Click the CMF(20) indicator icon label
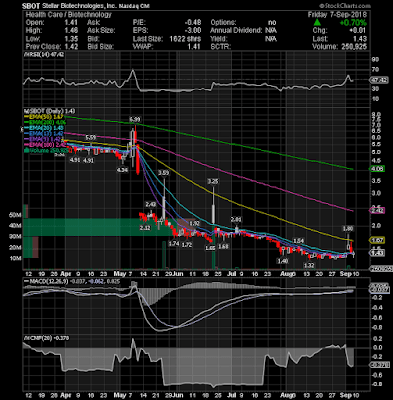The width and height of the screenshot is (393, 400). click(x=26, y=338)
